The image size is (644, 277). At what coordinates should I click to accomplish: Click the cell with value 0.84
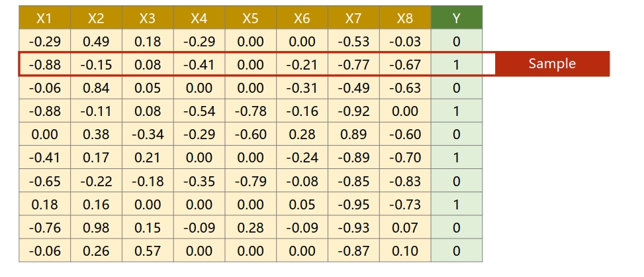96,88
